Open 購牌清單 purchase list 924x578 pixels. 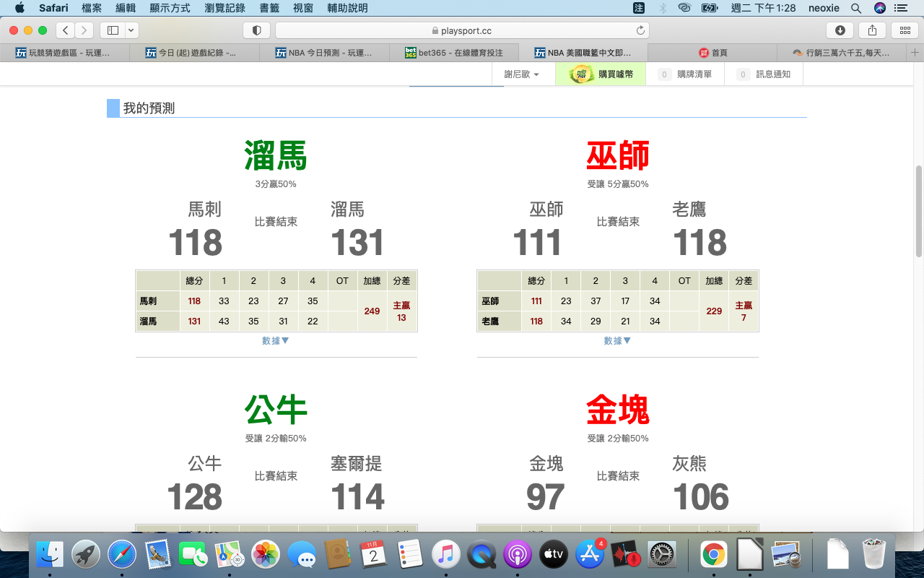pyautogui.click(x=686, y=74)
